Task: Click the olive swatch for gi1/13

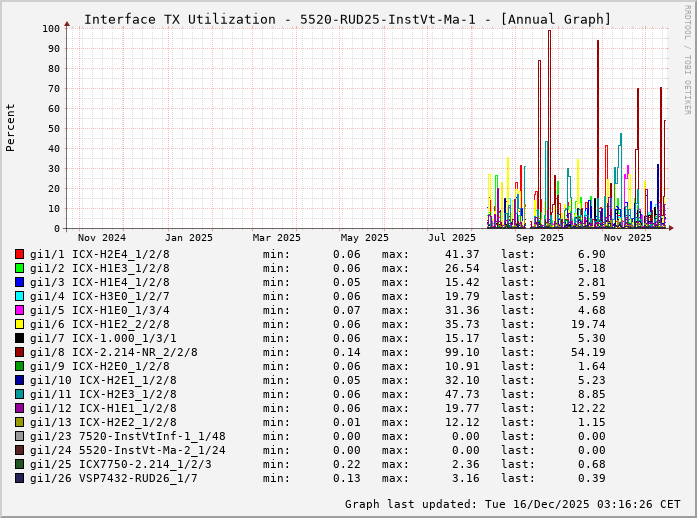Action: [19, 422]
